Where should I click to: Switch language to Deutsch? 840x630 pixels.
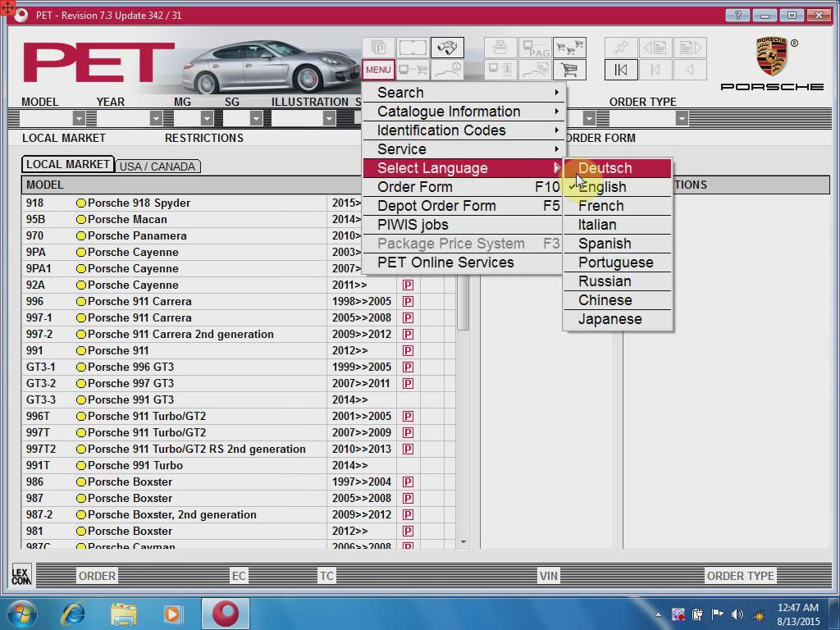605,168
